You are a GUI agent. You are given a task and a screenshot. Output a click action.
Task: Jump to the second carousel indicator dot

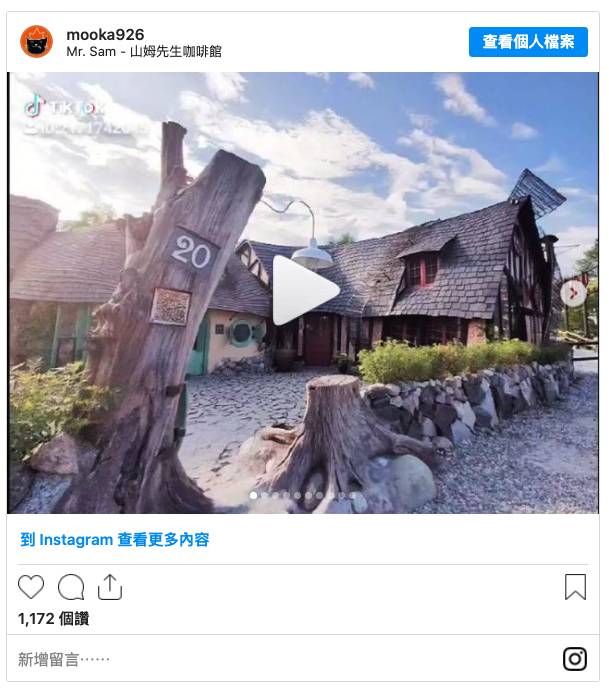[x=264, y=495]
